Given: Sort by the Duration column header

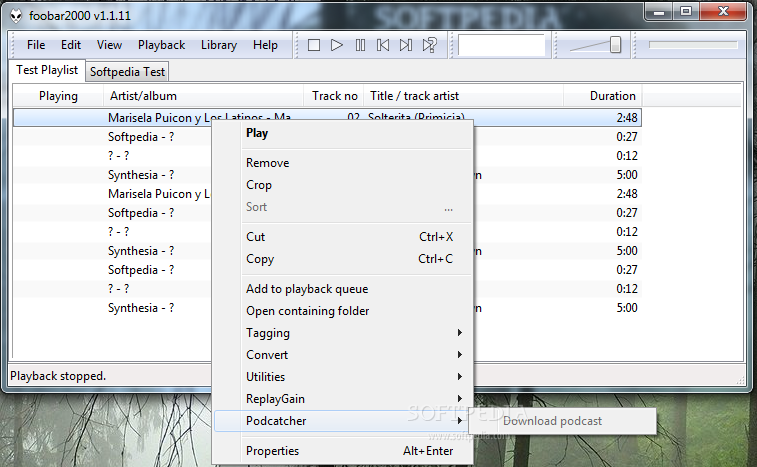Looking at the screenshot, I should (603, 96).
